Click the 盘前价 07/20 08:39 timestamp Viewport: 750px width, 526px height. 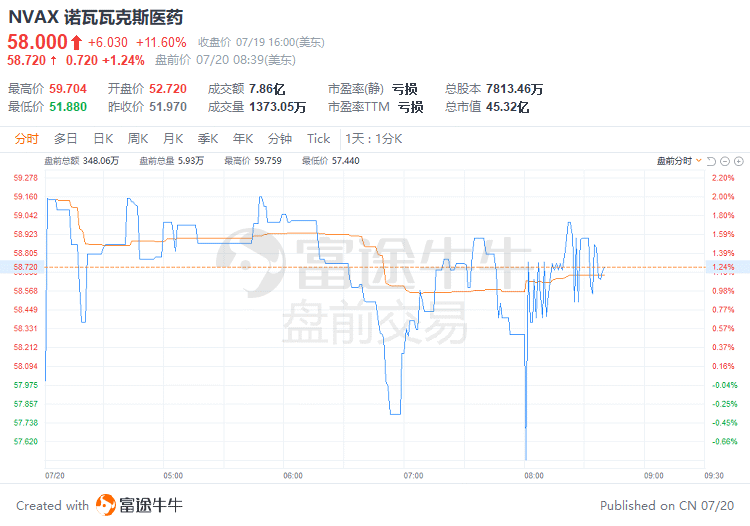225,60
